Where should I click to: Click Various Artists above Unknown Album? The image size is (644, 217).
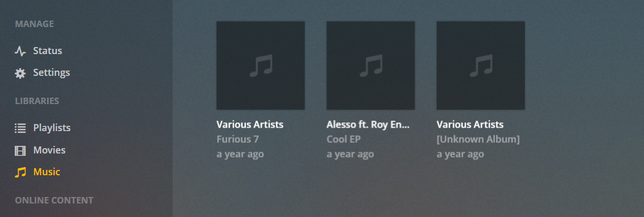470,124
